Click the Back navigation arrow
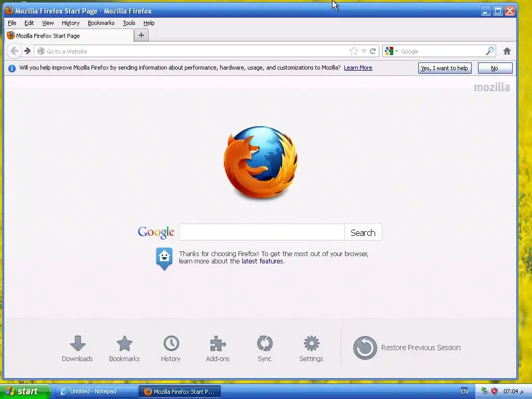 click(x=14, y=51)
